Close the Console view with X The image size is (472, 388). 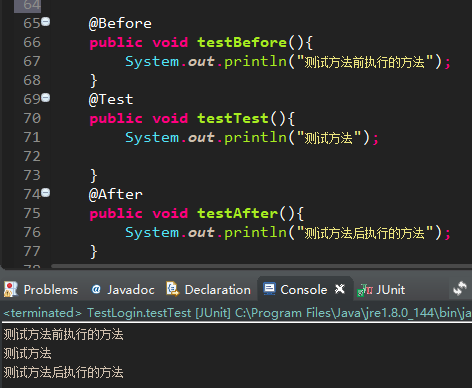pos(340,289)
